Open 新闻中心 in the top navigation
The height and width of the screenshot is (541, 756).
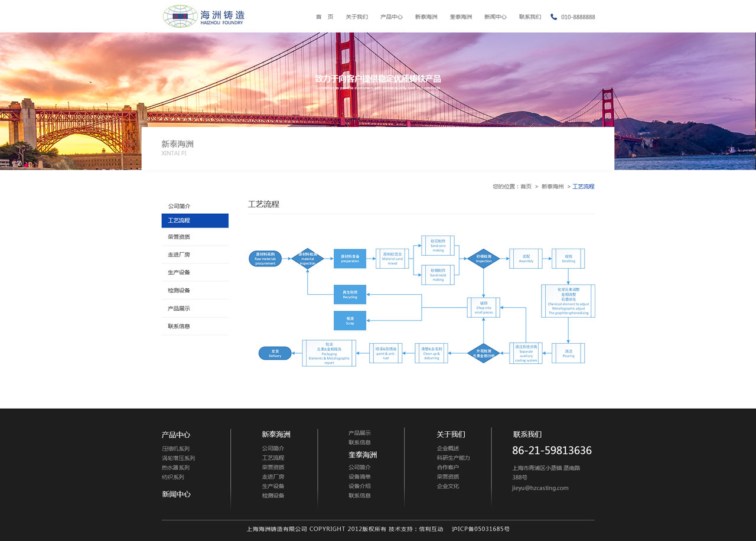pyautogui.click(x=496, y=17)
